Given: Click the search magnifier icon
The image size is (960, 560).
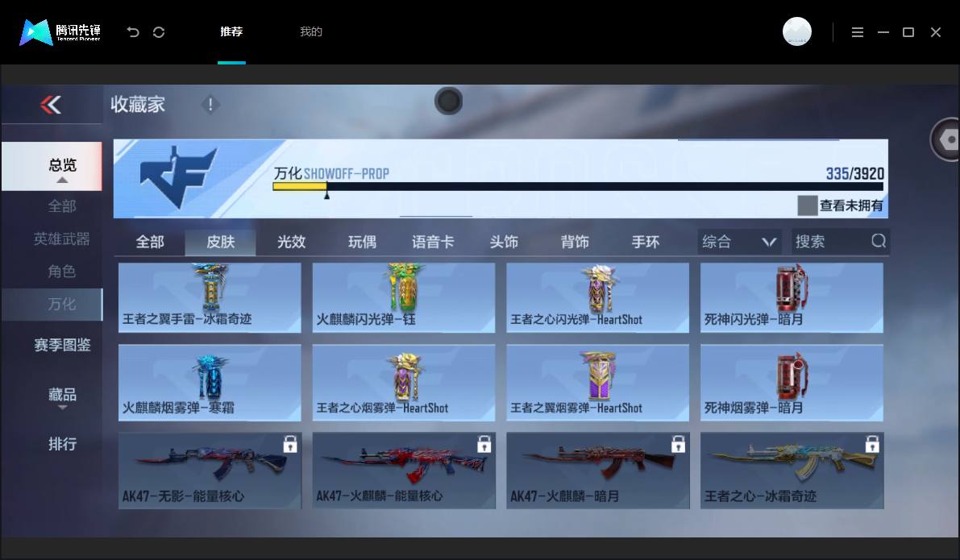Looking at the screenshot, I should (x=879, y=241).
